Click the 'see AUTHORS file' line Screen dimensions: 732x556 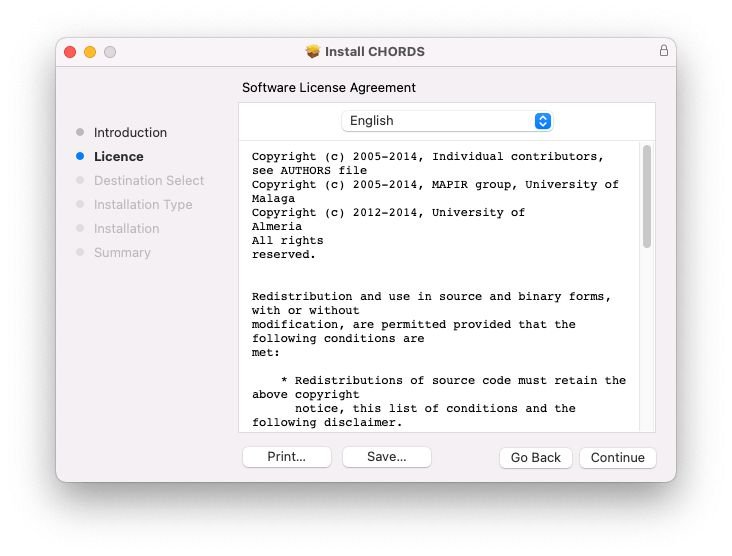coord(309,170)
